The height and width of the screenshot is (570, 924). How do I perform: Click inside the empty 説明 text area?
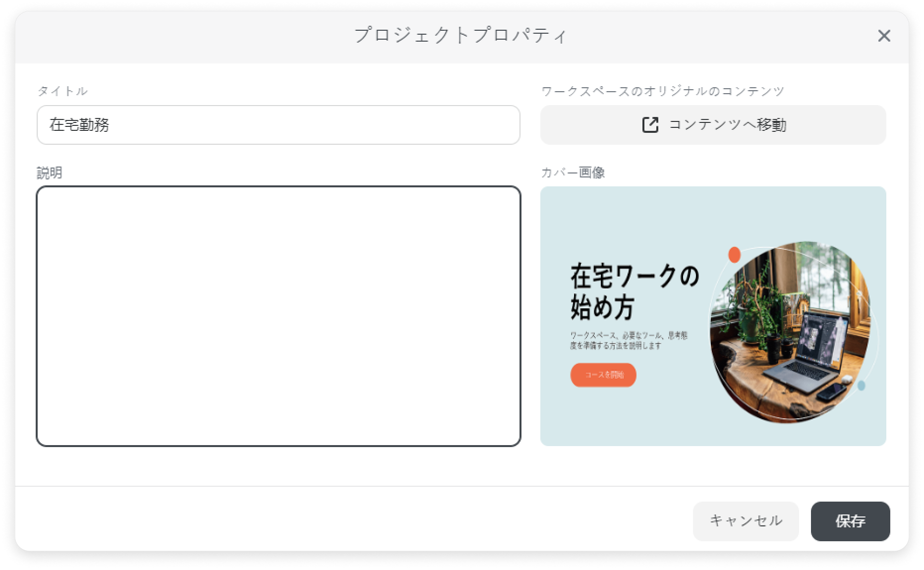click(279, 316)
